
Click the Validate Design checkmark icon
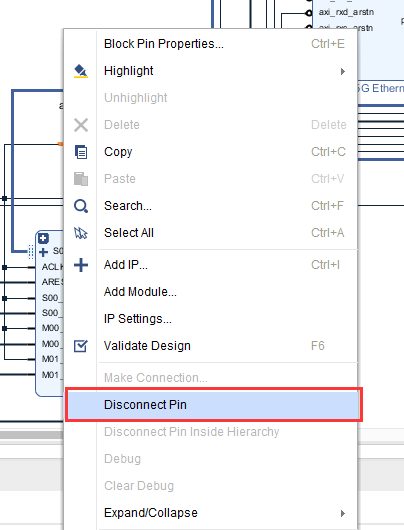coord(81,346)
